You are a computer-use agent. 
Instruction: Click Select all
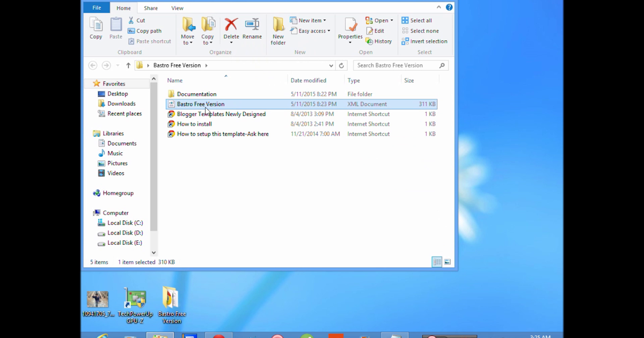(416, 20)
